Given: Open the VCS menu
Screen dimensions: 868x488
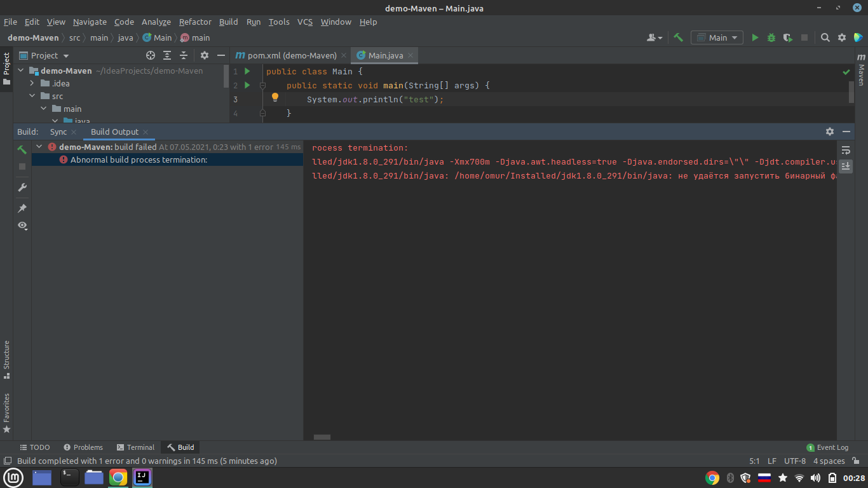Looking at the screenshot, I should 305,22.
